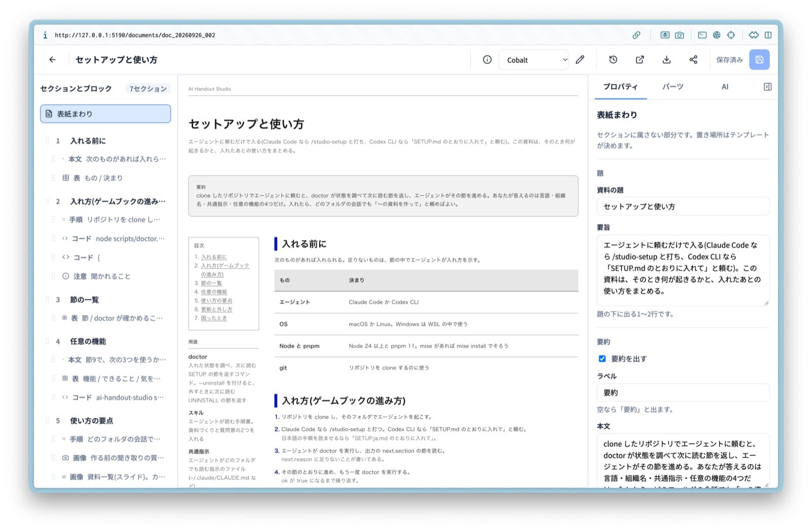Switch to the パーツ tab
Viewport: 812px width, 531px height.
pyautogui.click(x=672, y=87)
